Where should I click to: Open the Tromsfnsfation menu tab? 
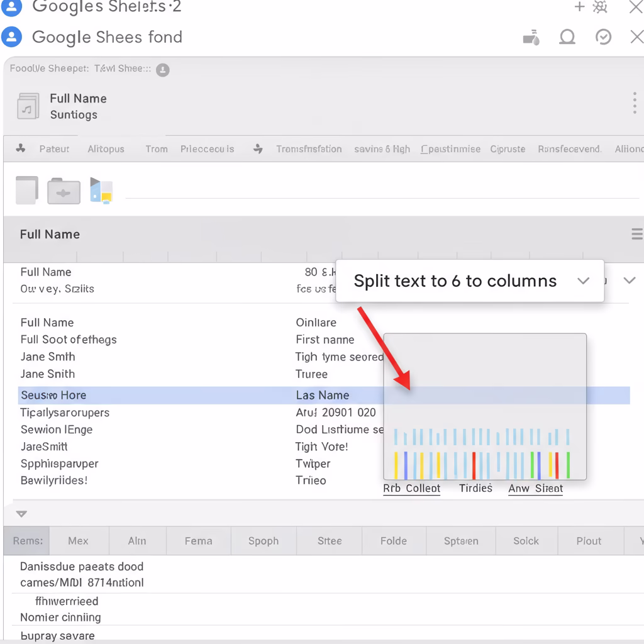click(309, 149)
